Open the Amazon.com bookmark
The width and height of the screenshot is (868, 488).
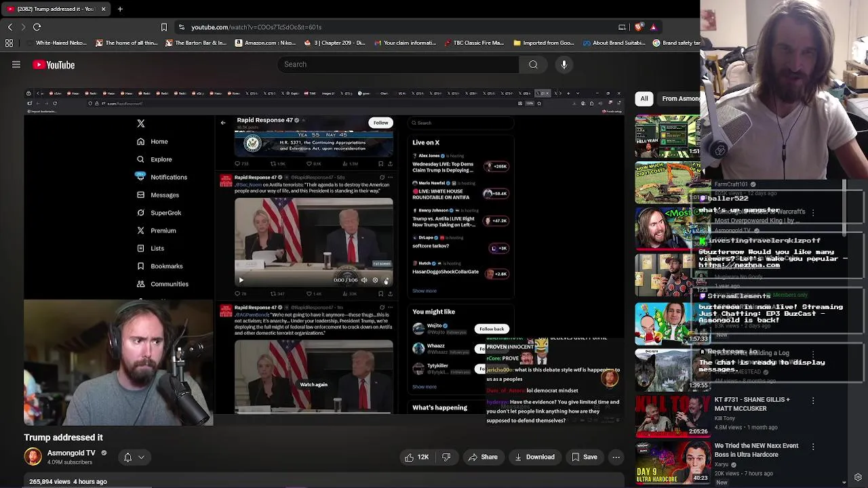click(x=265, y=43)
